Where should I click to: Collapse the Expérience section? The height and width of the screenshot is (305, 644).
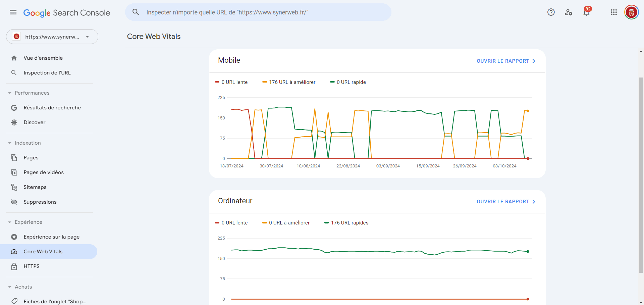10,222
